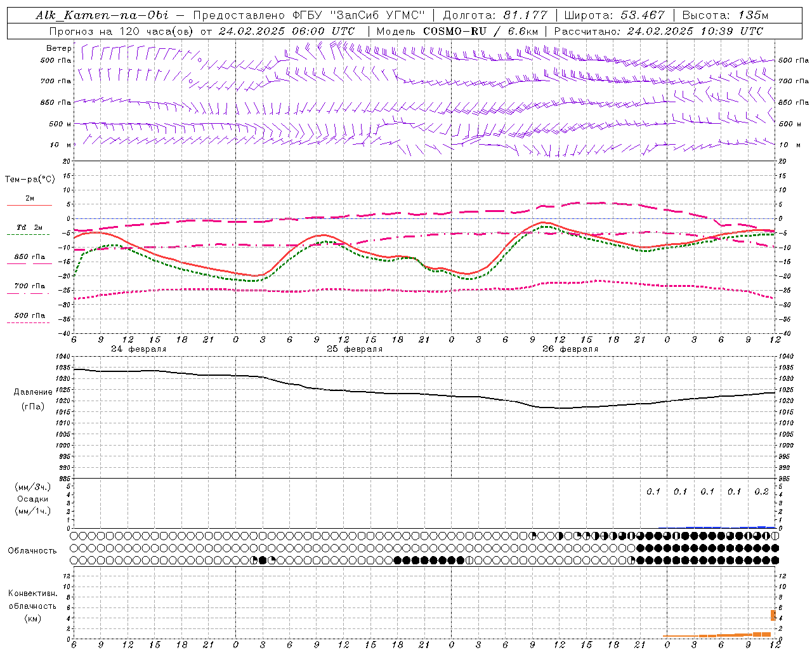Click the 10 м wind level label, left side

(x=60, y=145)
